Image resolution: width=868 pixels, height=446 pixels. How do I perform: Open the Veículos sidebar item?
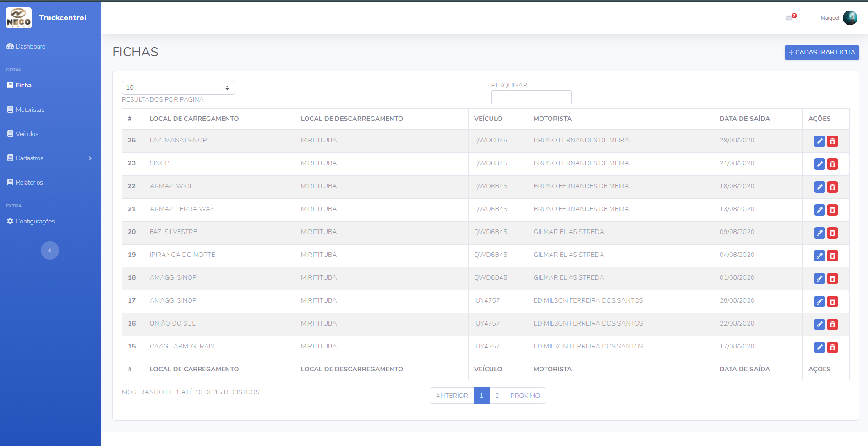27,134
